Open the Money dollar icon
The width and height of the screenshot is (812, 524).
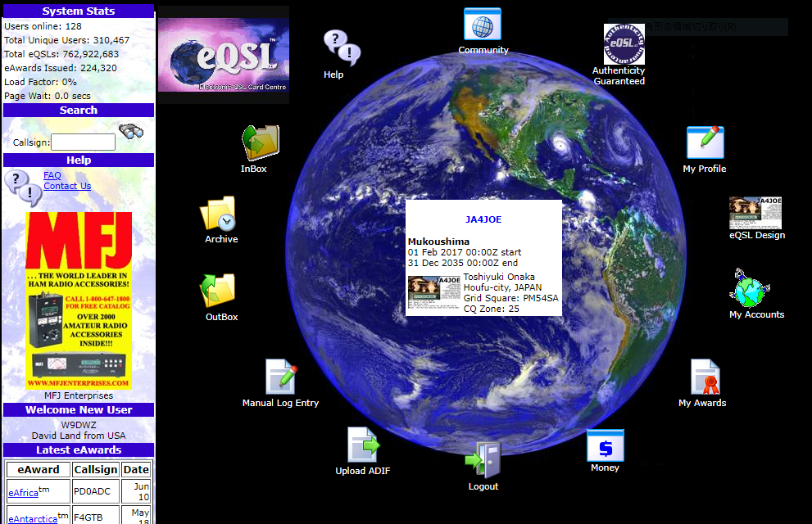(x=605, y=445)
